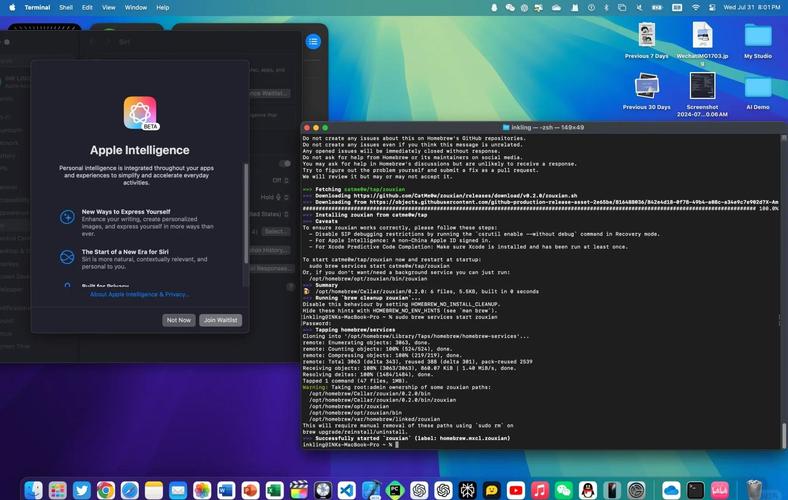Open Xcode from the Dock
Image resolution: width=788 pixels, height=500 pixels.
pos(371,489)
